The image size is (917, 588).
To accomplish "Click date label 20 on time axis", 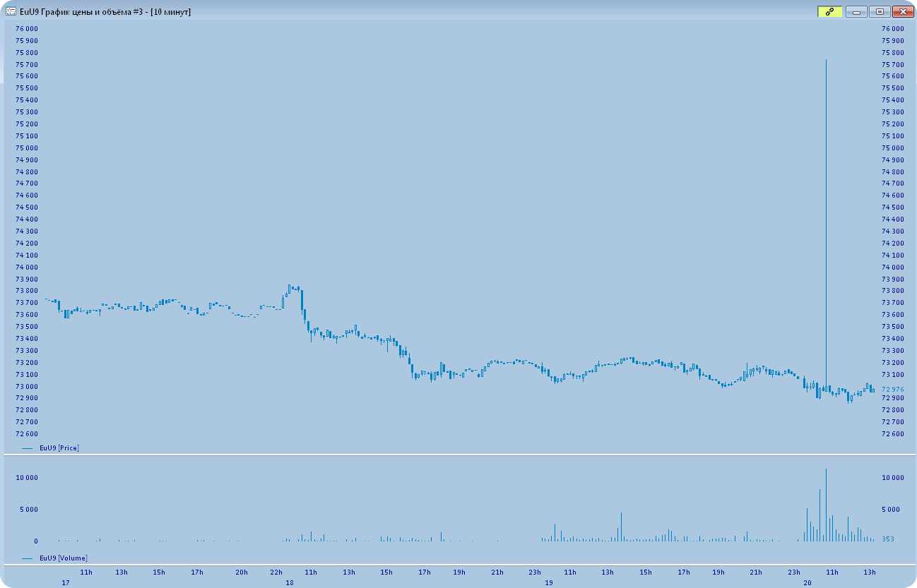I will 807,584.
